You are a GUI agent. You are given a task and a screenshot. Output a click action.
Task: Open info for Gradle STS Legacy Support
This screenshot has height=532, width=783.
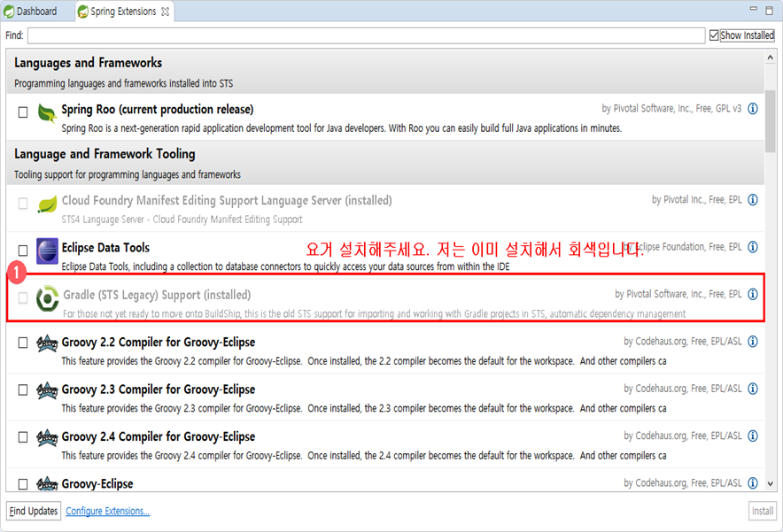[x=753, y=294]
